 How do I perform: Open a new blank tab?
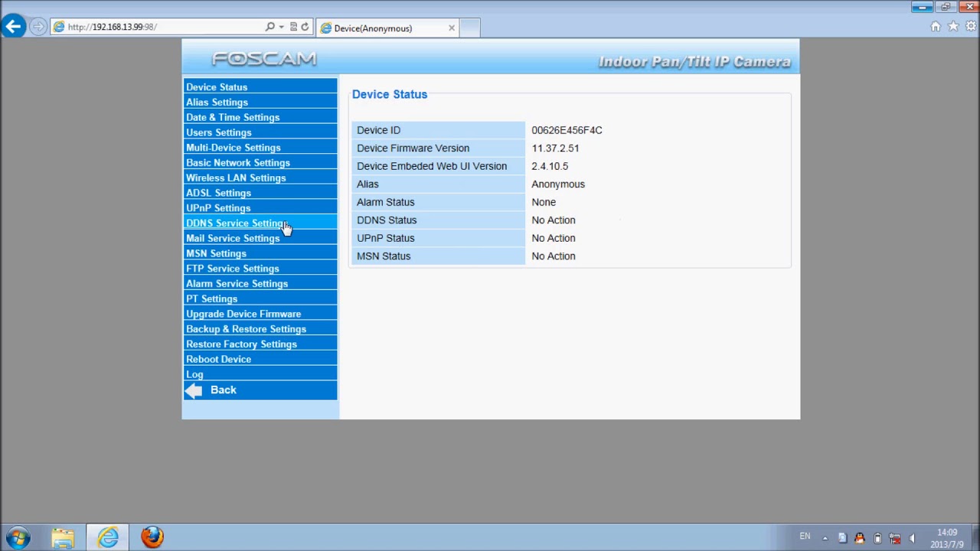[x=470, y=28]
